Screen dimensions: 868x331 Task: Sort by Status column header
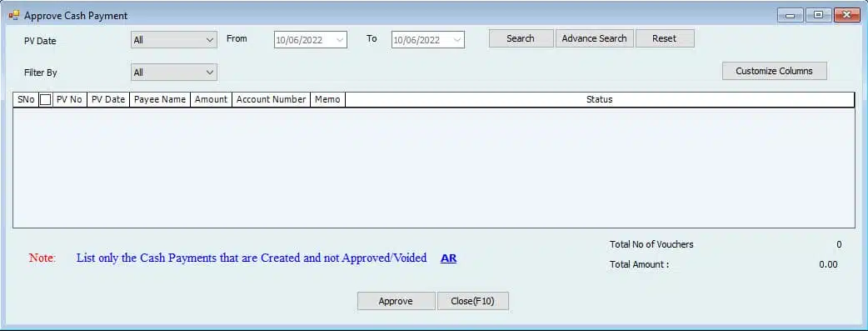(x=600, y=100)
